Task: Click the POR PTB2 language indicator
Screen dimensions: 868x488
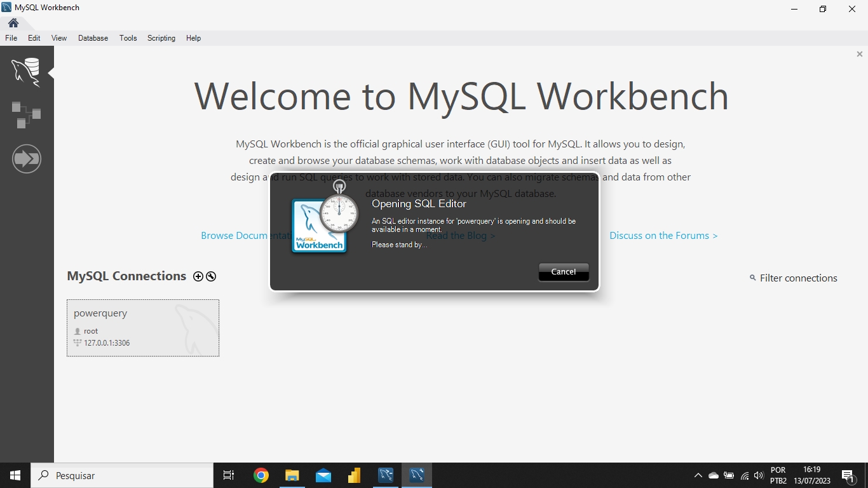Action: click(778, 475)
